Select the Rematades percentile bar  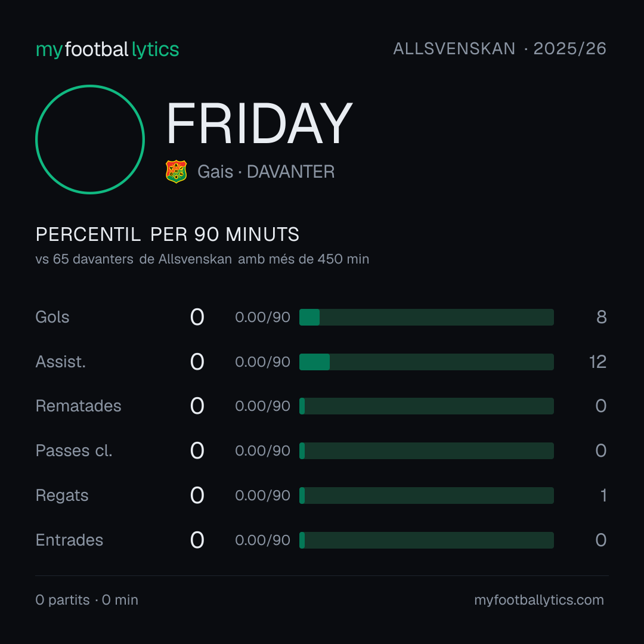(x=426, y=406)
